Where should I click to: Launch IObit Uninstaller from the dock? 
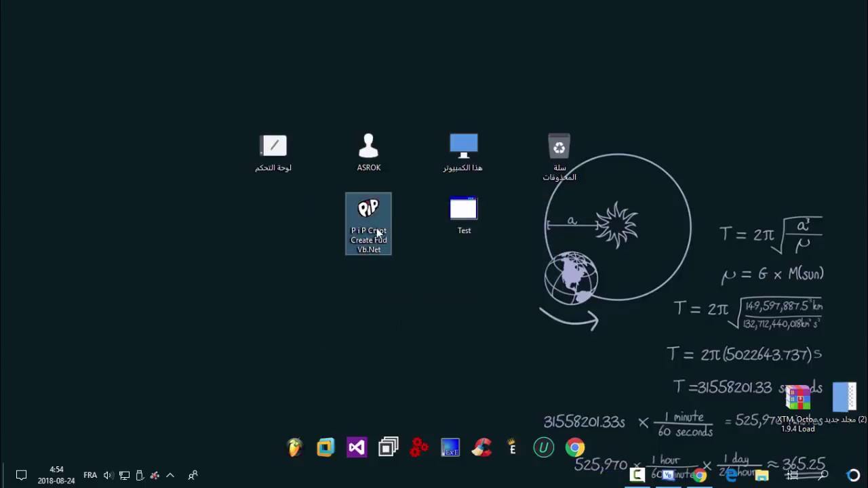[x=543, y=447]
